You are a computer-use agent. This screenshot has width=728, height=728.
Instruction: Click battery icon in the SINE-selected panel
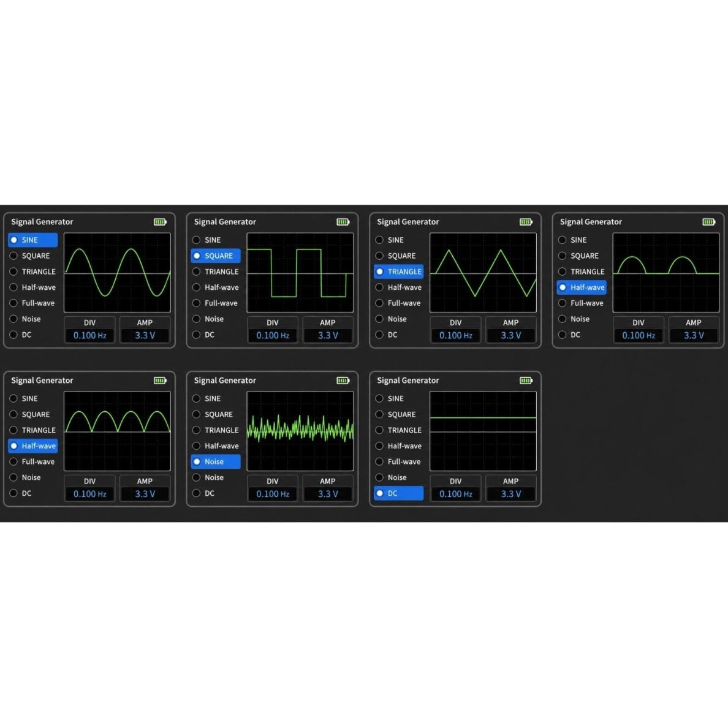pyautogui.click(x=160, y=222)
